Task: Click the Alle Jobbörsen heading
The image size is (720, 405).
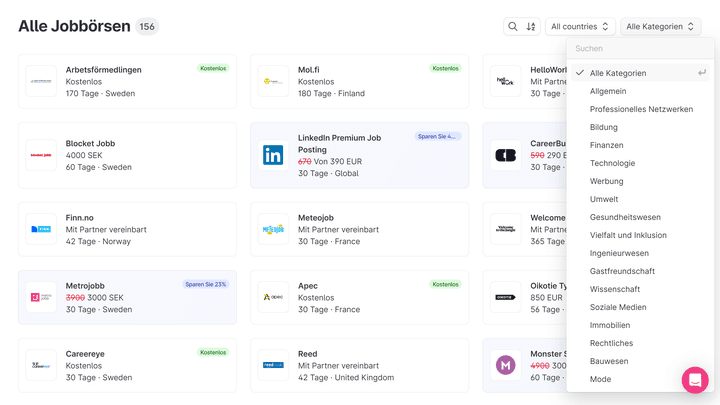Action: (x=74, y=26)
